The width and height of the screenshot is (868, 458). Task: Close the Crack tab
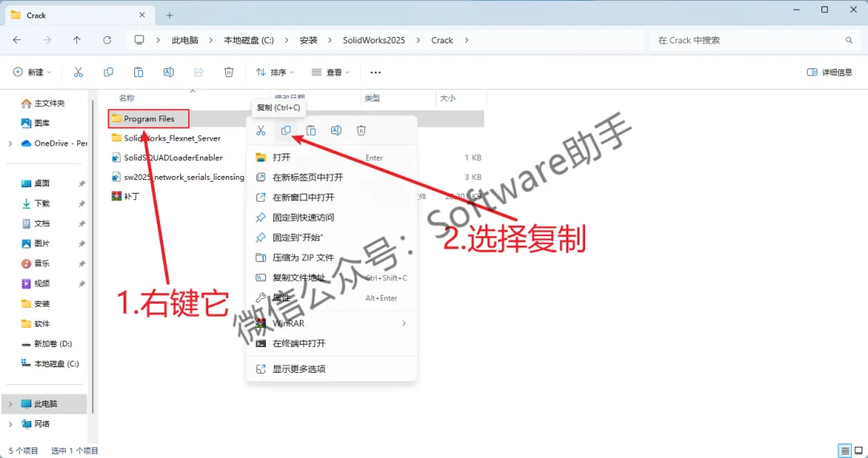click(142, 15)
